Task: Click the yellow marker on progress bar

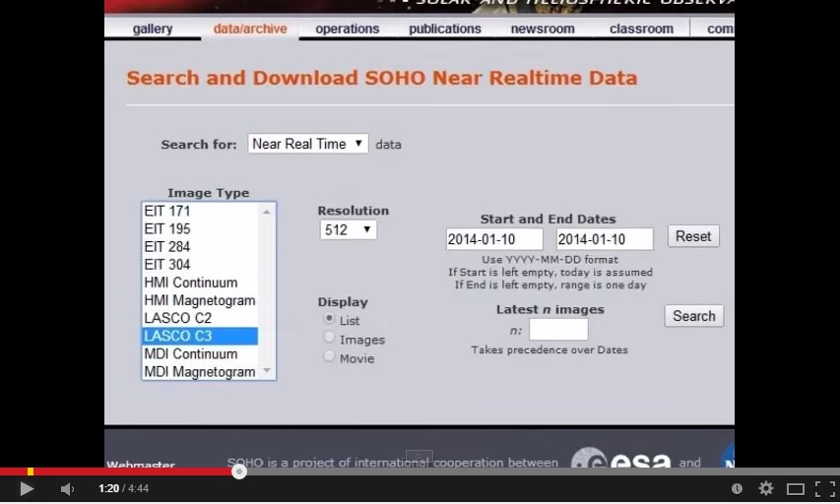Action: pos(31,472)
